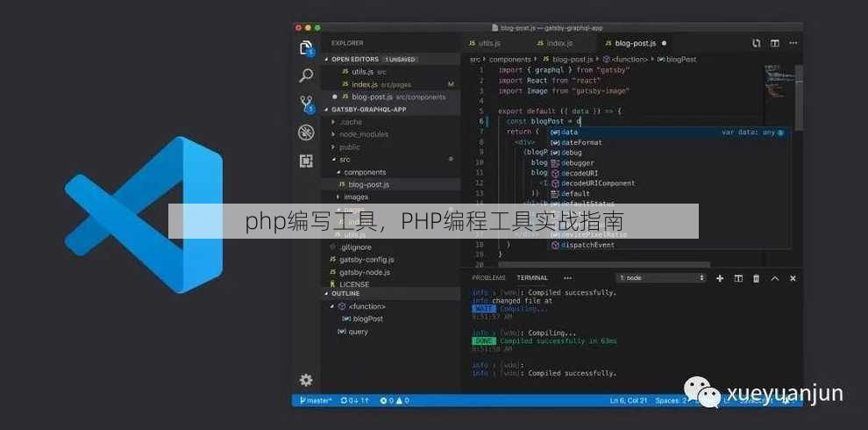Open the Problems panel tab

489,278
